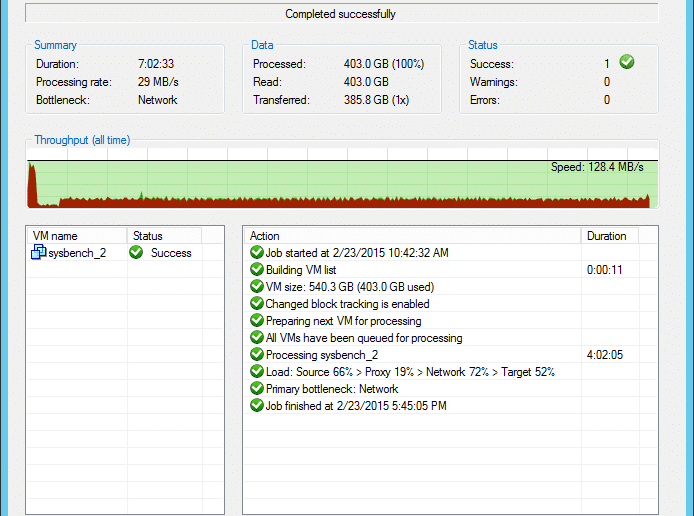Click the sysbench_2 VM icon
Image resolution: width=694 pixels, height=516 pixels.
(39, 252)
